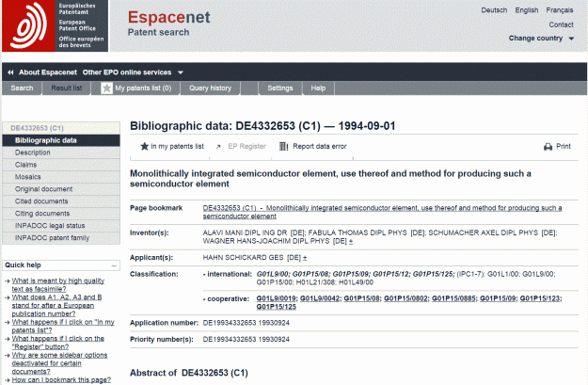Select Claims in the sidebar
The width and height of the screenshot is (588, 385).
pos(26,165)
